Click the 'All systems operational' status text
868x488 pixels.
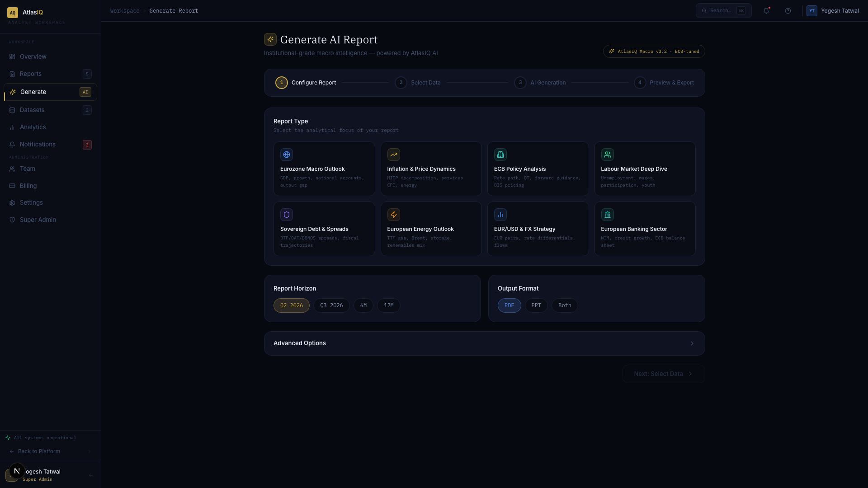pos(45,437)
